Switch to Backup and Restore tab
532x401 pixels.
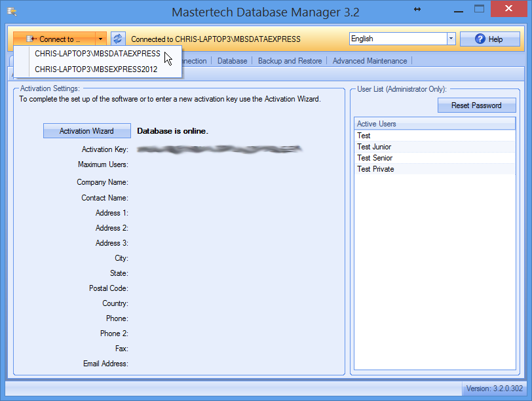pos(290,61)
